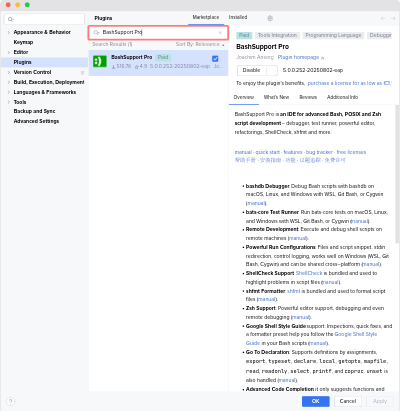The height and width of the screenshot is (411, 400).
Task: Click the BashSupport Pro green plugin icon
Action: (x=100, y=61)
